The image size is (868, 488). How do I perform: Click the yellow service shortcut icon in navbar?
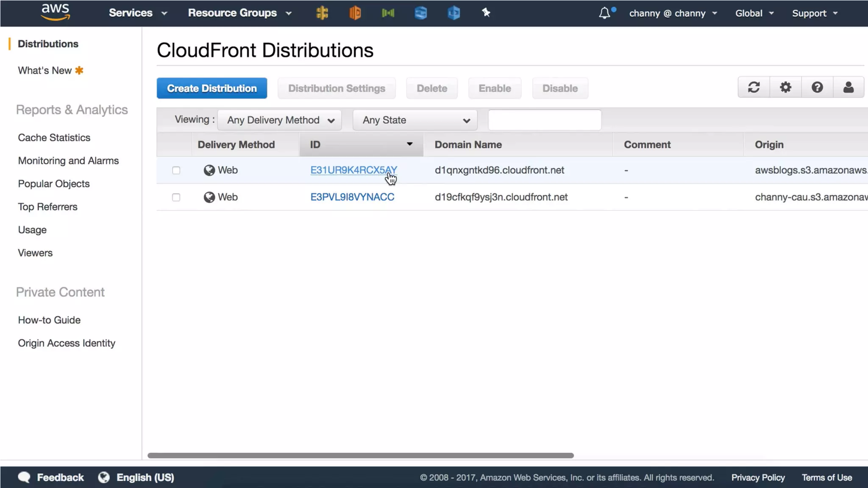(322, 13)
